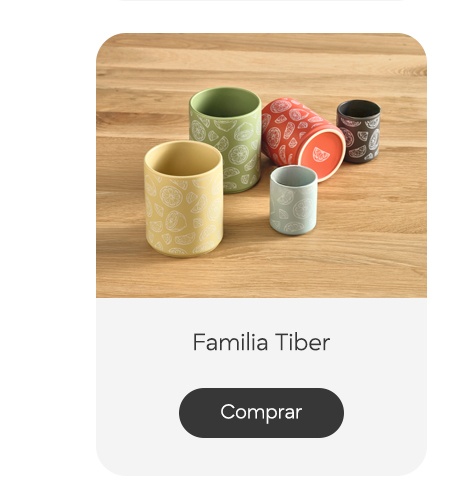Select the small light blue cup
The image size is (450, 495).
tap(293, 200)
